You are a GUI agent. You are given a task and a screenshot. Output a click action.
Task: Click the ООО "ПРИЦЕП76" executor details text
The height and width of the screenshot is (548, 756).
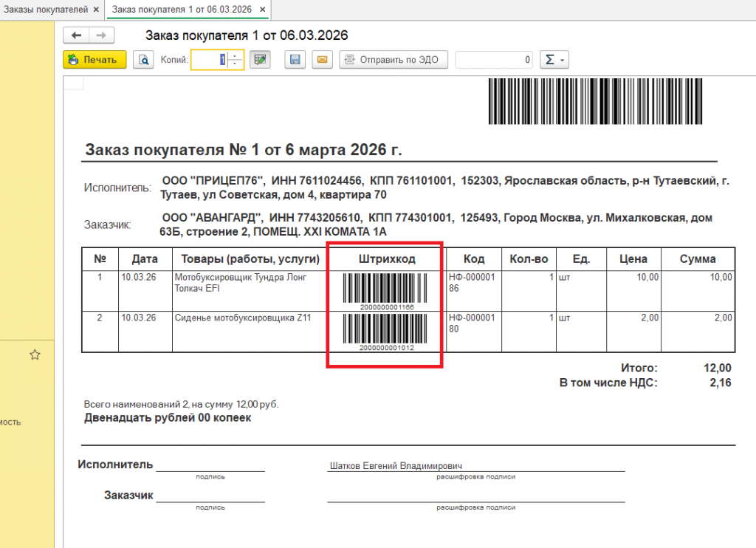coord(444,188)
